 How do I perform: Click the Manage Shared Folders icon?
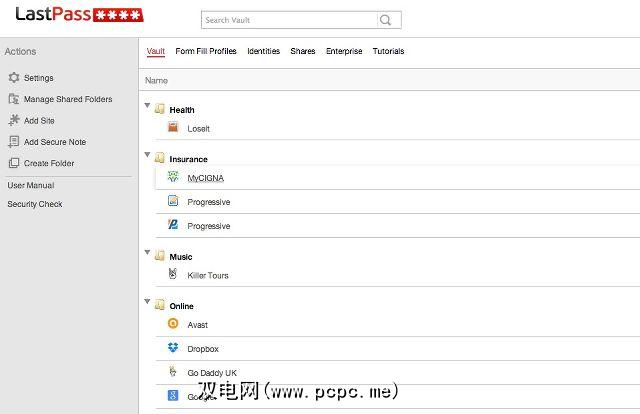point(14,99)
